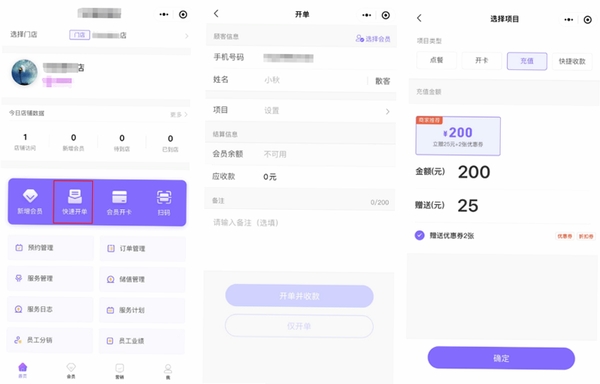Tap 选择会员 member picker link
Screen dimensions: 600x384
373,39
